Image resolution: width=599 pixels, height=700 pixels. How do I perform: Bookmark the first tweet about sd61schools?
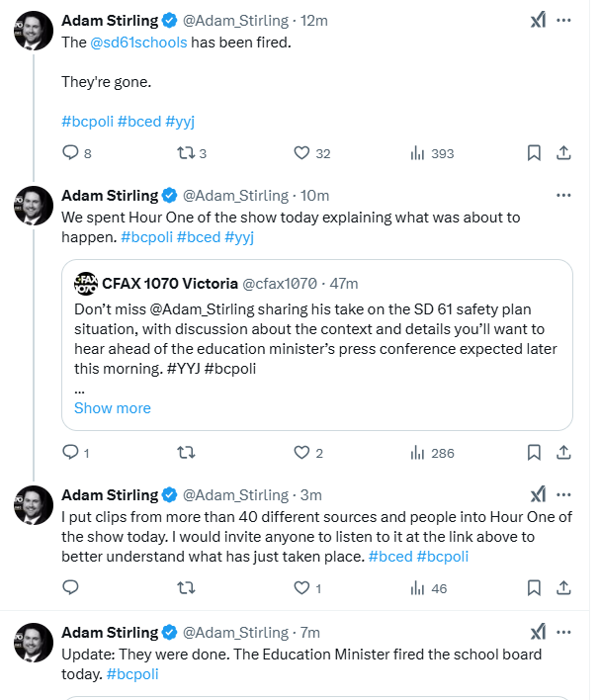point(534,153)
